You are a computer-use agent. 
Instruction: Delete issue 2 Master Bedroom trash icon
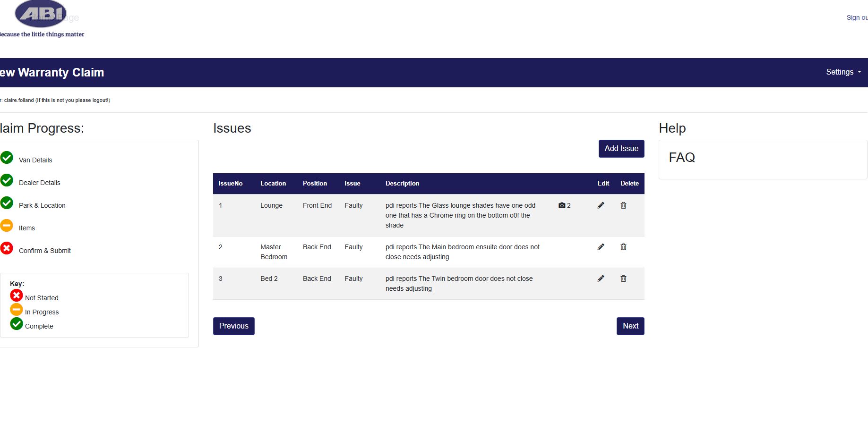[x=623, y=247]
